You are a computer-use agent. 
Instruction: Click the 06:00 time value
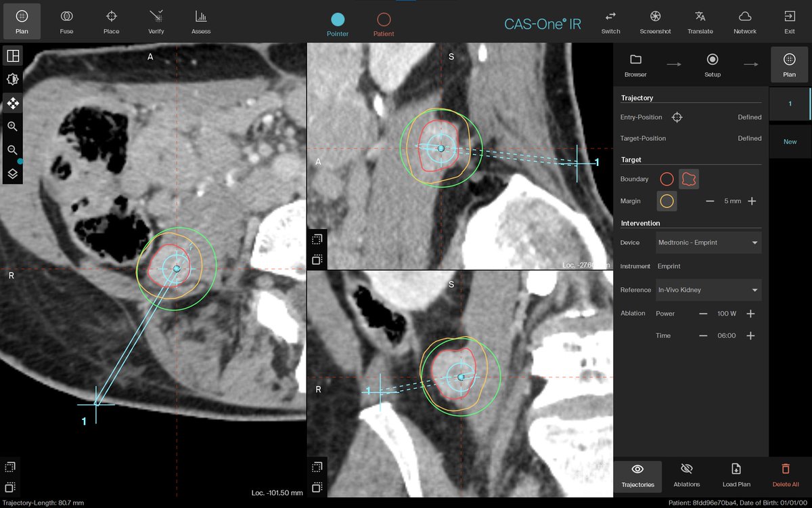[x=727, y=335]
